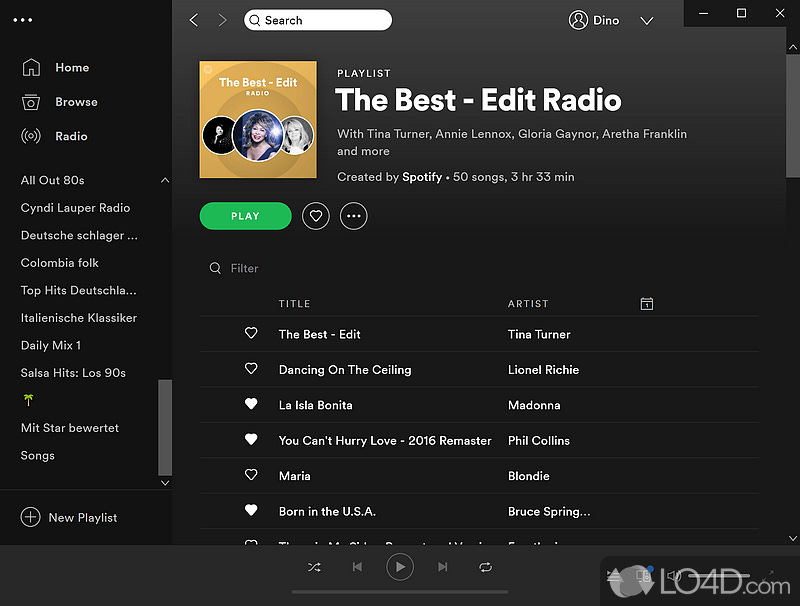The image size is (800, 606).
Task: Like Maria by Blondie
Action: (x=251, y=475)
